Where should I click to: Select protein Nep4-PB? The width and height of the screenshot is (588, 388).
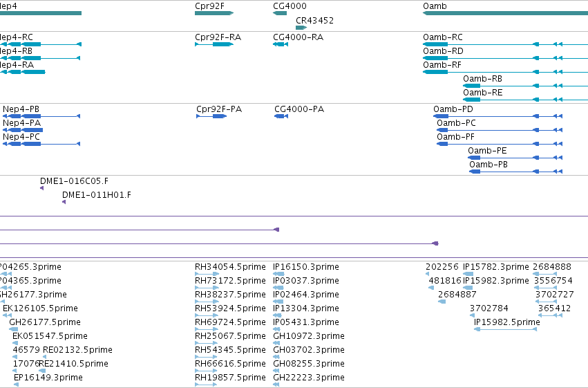tap(41, 116)
